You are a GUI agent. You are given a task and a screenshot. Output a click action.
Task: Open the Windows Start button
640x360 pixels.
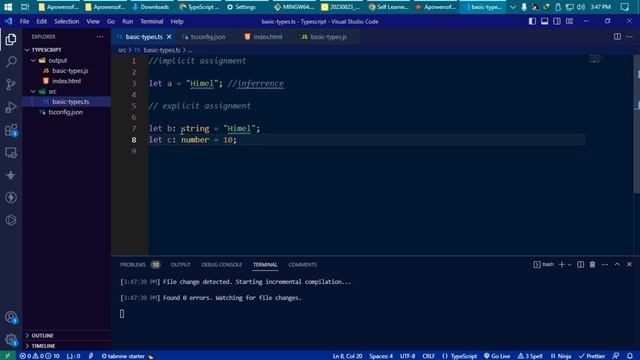[x=8, y=7]
